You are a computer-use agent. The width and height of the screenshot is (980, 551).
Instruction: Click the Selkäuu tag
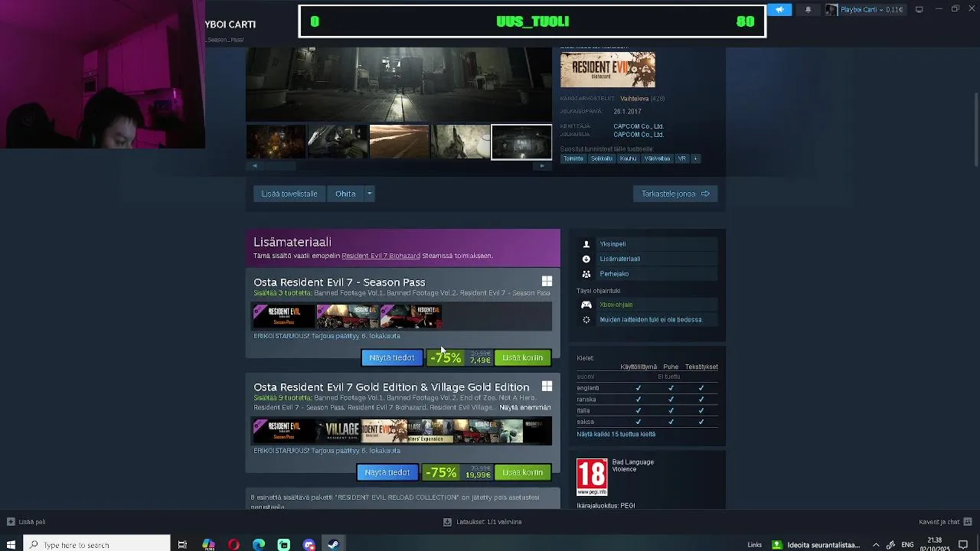click(x=602, y=158)
